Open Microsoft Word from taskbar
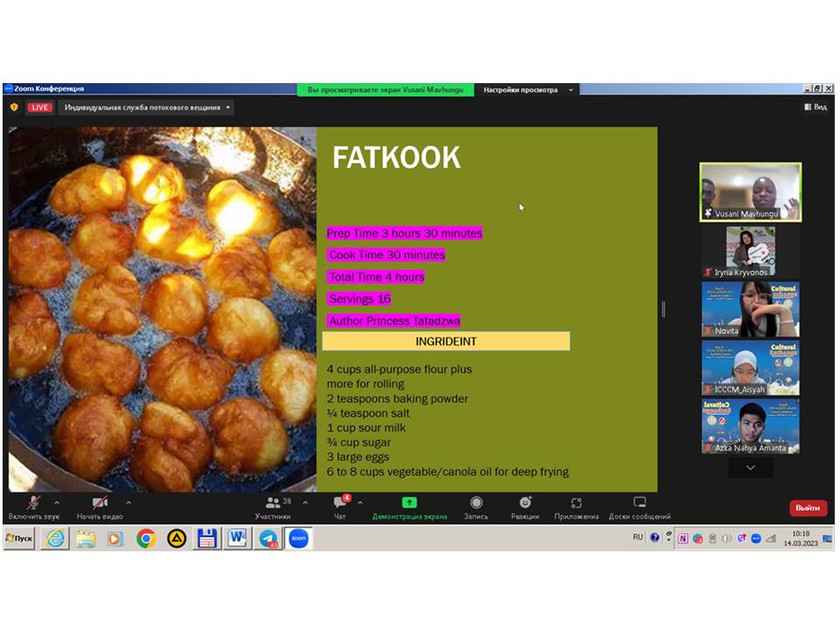This screenshot has width=840, height=630. click(x=237, y=538)
